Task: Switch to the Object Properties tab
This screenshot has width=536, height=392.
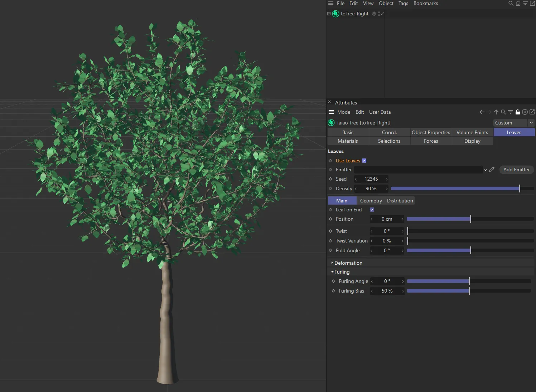Action: click(431, 132)
